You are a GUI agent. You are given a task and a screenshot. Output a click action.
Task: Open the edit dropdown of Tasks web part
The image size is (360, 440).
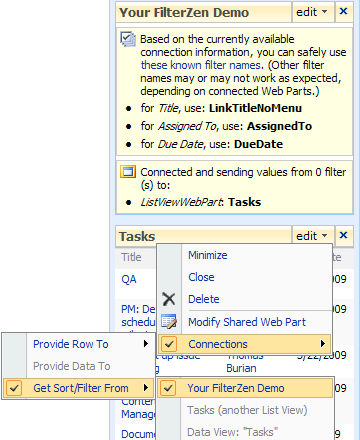(312, 236)
